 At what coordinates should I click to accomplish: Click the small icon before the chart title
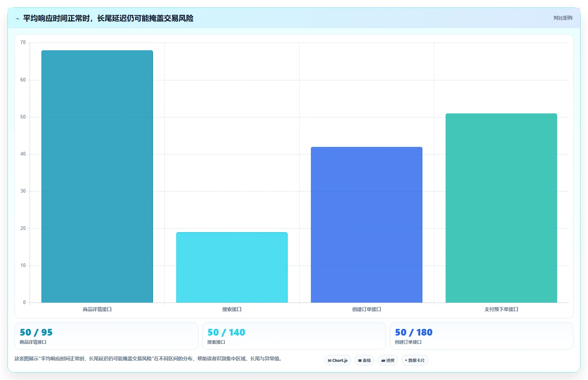tap(17, 19)
